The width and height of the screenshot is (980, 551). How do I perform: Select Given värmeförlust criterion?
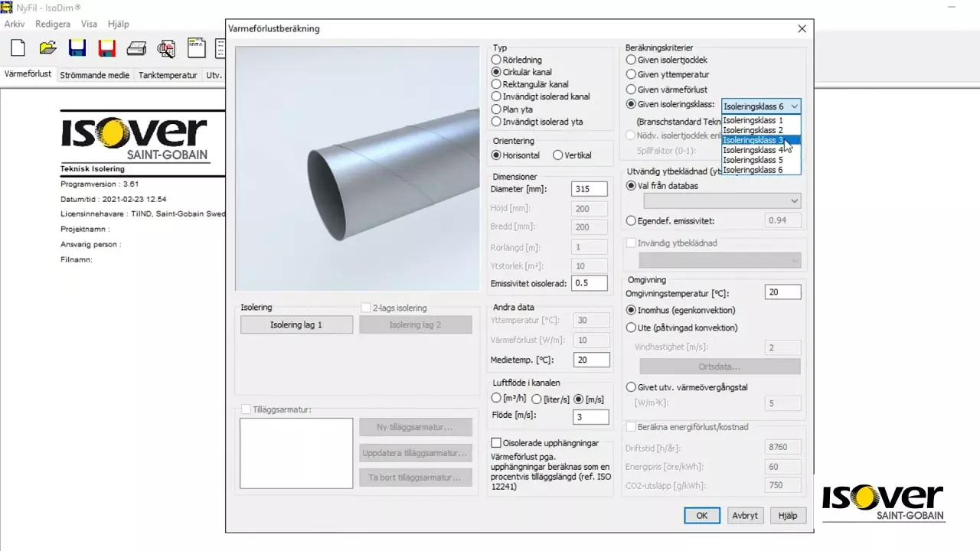pyautogui.click(x=667, y=90)
